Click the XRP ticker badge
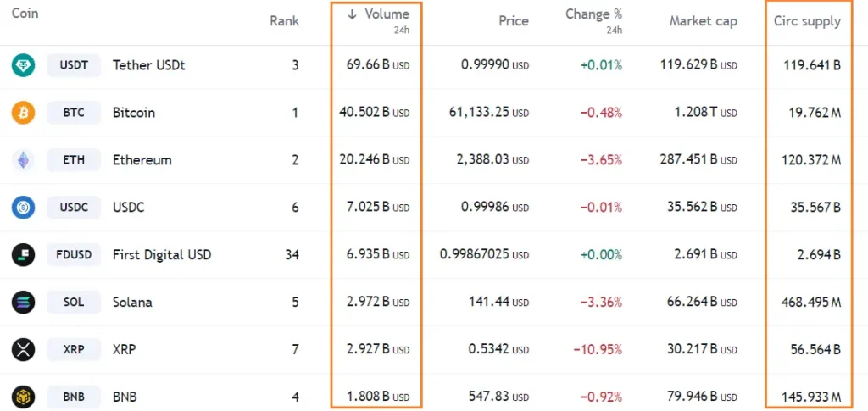This screenshot has height=411, width=868. click(x=74, y=350)
